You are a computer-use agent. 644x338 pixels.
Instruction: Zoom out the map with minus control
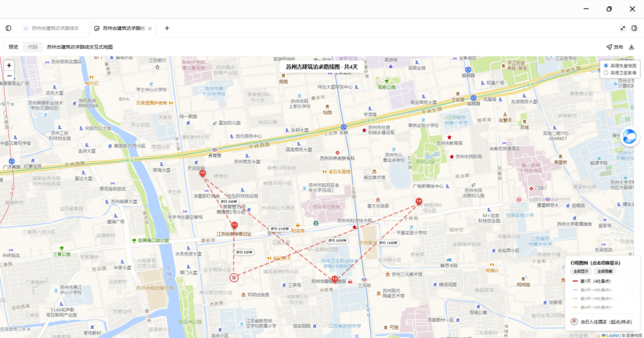tap(9, 76)
